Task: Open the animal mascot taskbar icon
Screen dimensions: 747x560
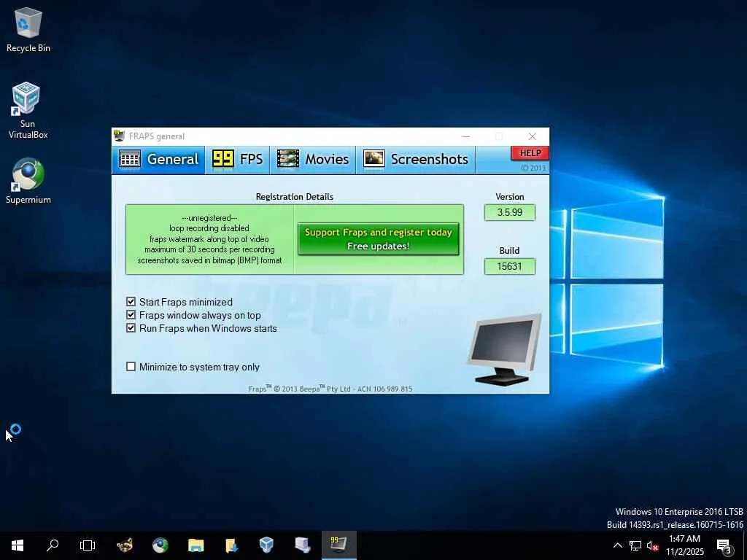Action: [125, 545]
